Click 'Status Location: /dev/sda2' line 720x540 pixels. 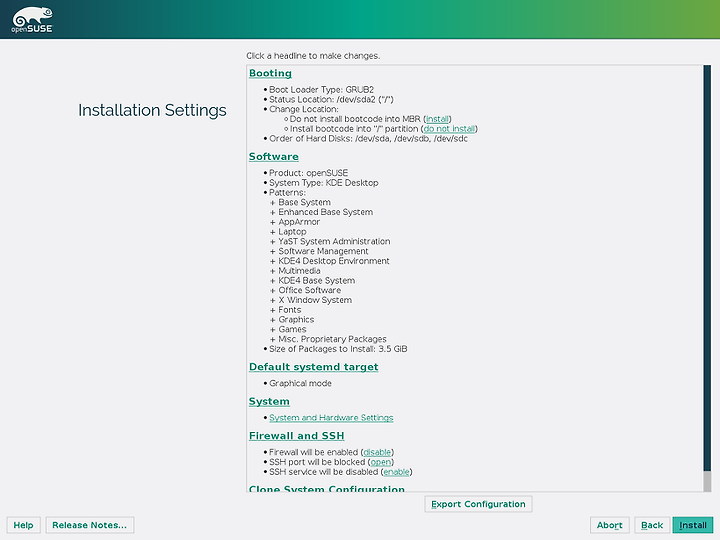(x=331, y=99)
